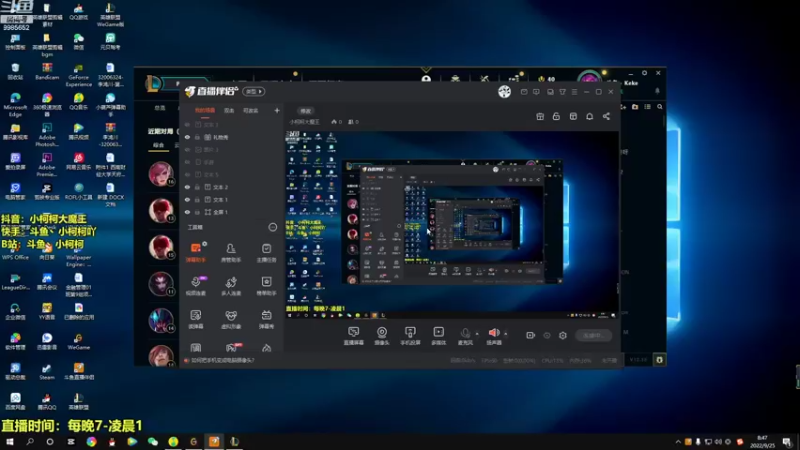
Task: Click League client search magnifier icon
Action: [x=660, y=107]
